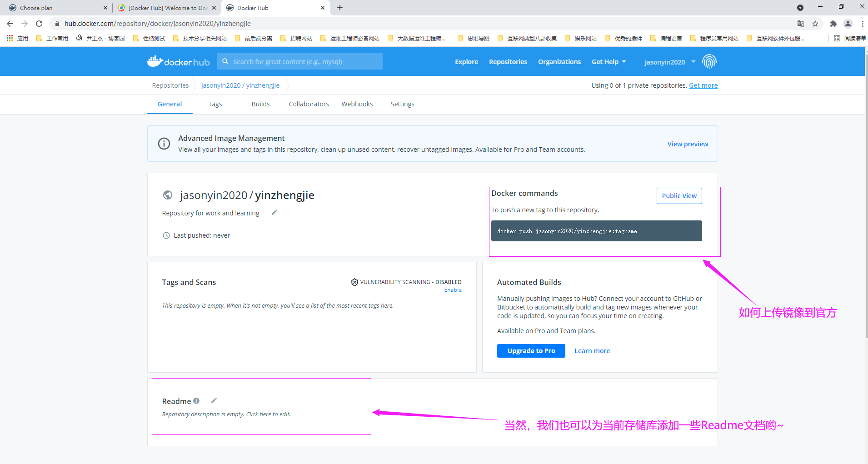Switch to the Tags tab

[215, 104]
